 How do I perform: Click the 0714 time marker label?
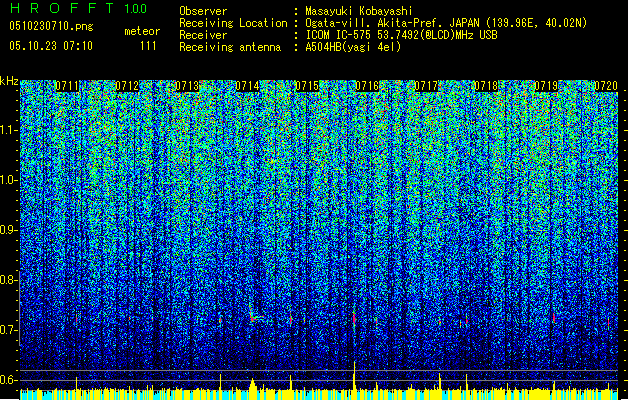(x=247, y=86)
